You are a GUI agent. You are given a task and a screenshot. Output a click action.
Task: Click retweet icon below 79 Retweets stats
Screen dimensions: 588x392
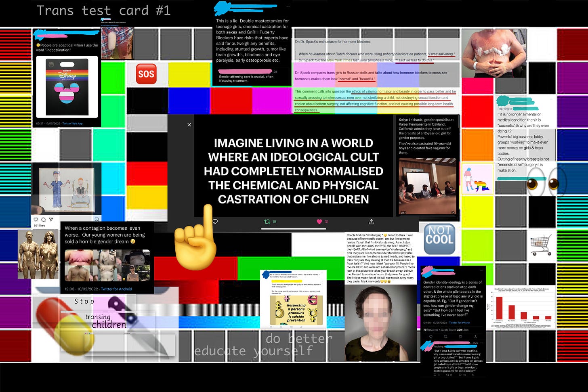coord(446,336)
